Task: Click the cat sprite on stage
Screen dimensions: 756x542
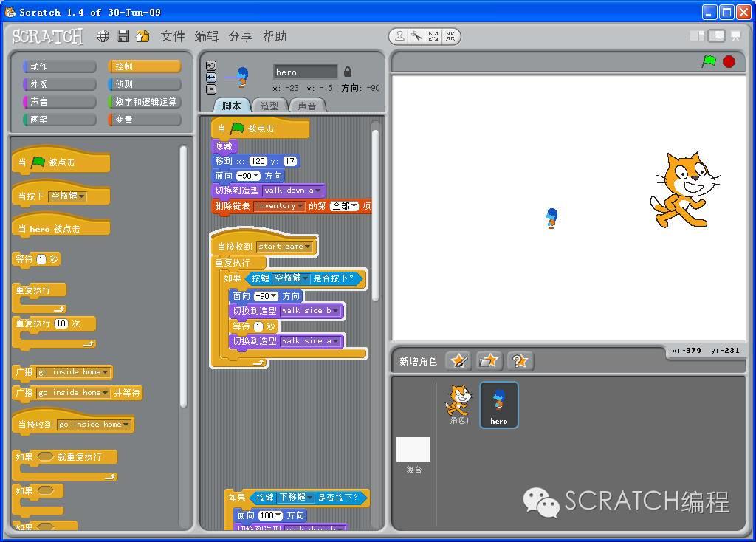Action: point(684,190)
